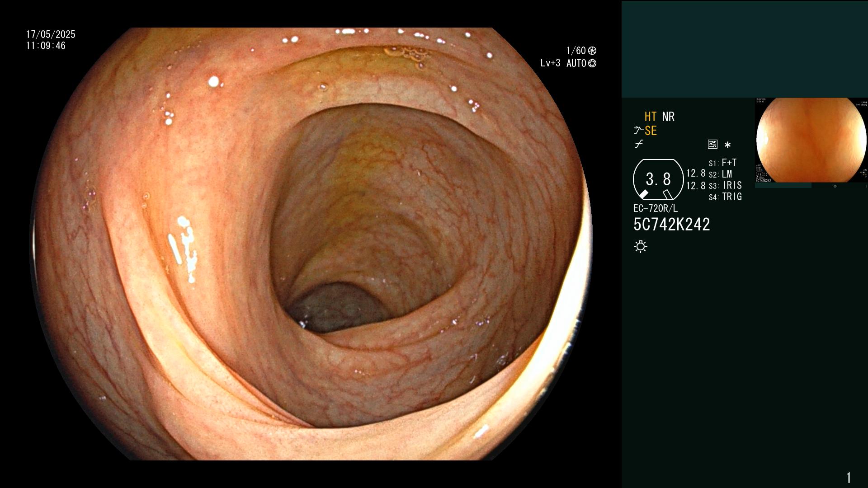Viewport: 868px width, 488px height.
Task: Click the yellow SE indicator
Action: coord(651,131)
